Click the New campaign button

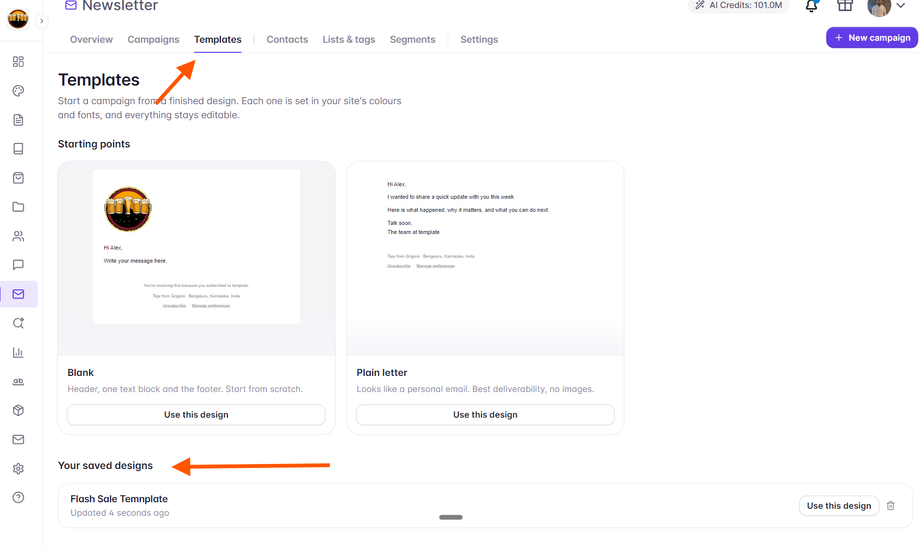click(872, 38)
